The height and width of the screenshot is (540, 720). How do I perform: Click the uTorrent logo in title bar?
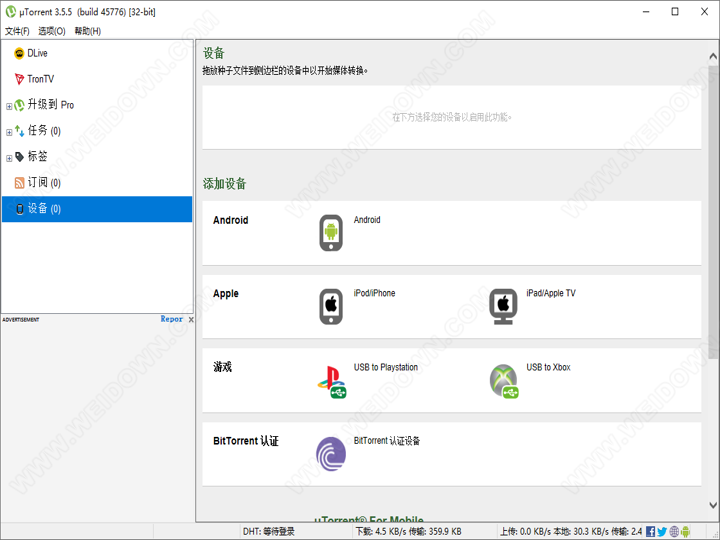click(10, 12)
